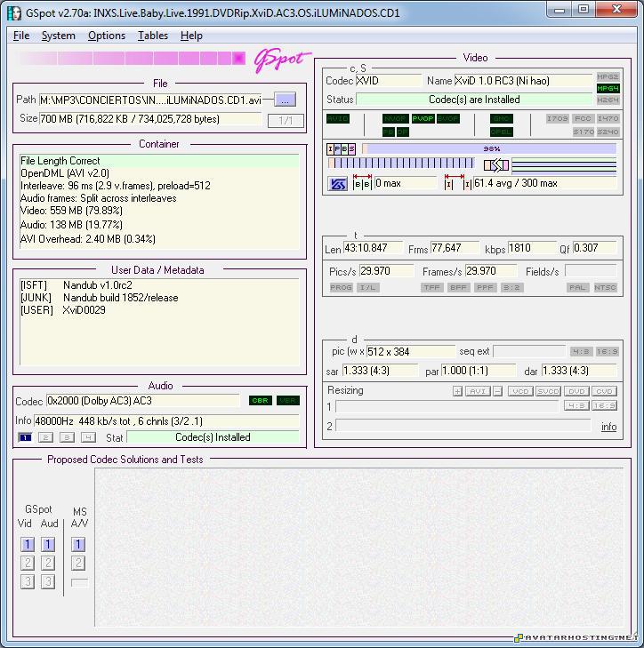This screenshot has width=644, height=648.
Task: Run GSpot video test 1 button
Action: [x=28, y=545]
